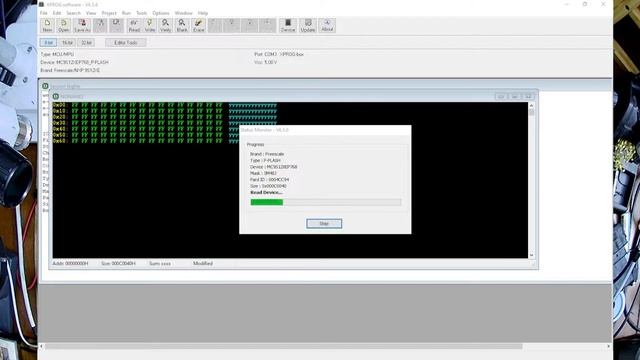Click the Read device toolbar icon
This screenshot has height=360, width=640.
(134, 25)
